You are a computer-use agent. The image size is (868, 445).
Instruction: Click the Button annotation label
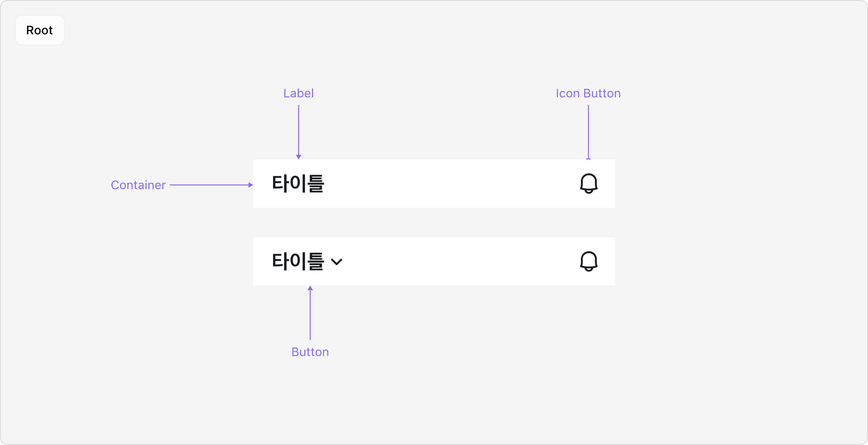tap(310, 351)
